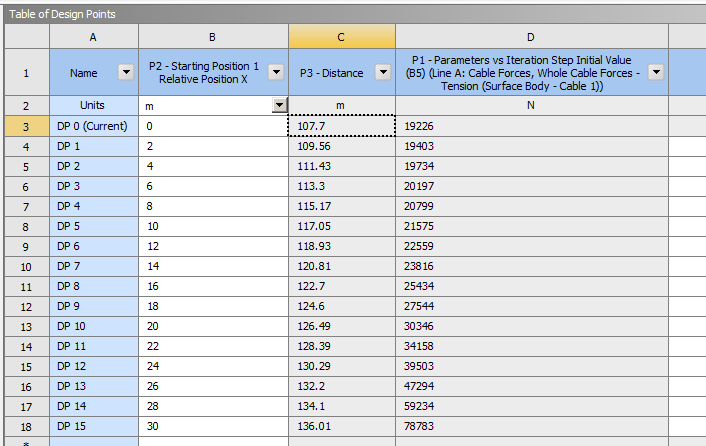Click the DP 6 name cell
Viewport: 706px width, 446px height.
coord(94,246)
